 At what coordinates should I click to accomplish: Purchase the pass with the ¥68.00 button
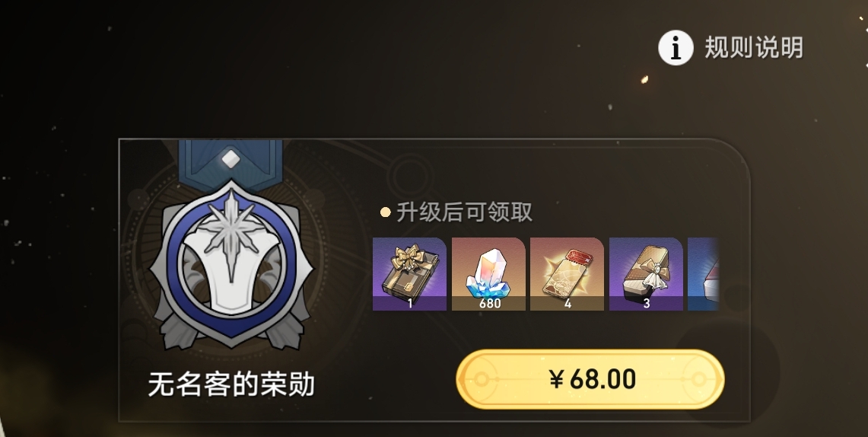[x=590, y=379]
